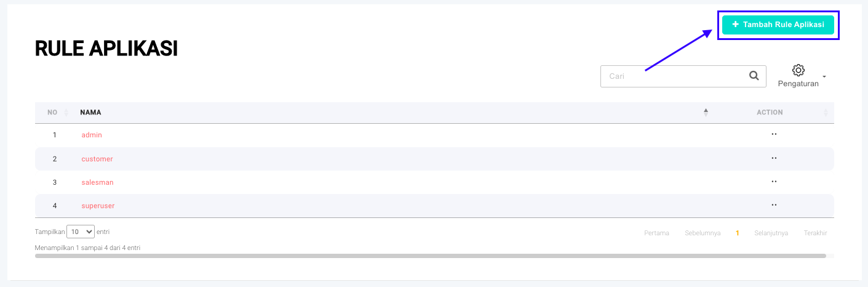Viewport: 868px width, 287px height.
Task: Open the customer rule link
Action: click(97, 159)
